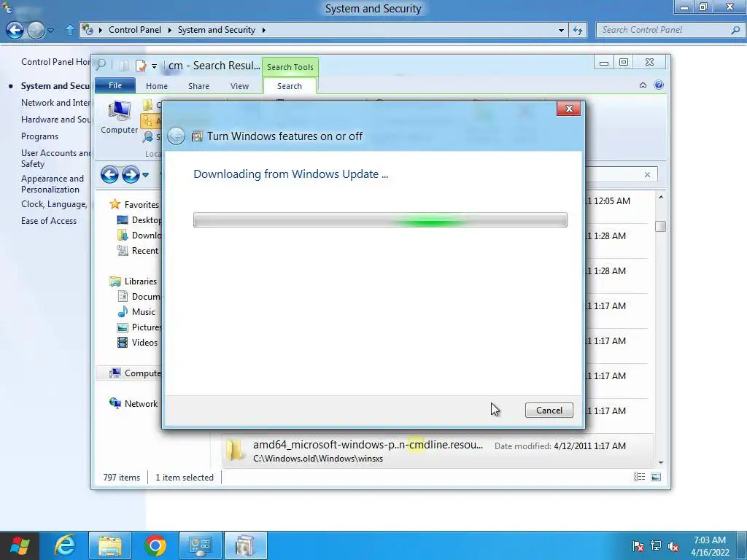Select the Search ribbon tab
Viewport: 747px width, 560px height.
pyautogui.click(x=290, y=86)
